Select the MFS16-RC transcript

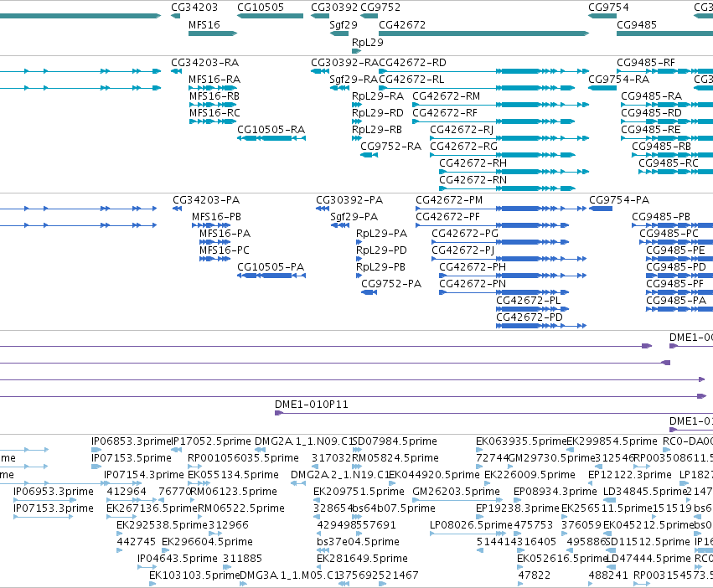click(x=214, y=113)
